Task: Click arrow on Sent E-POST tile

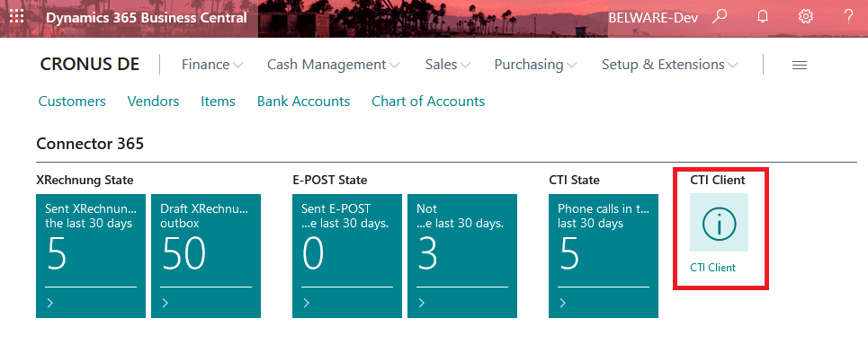Action: pos(306,303)
